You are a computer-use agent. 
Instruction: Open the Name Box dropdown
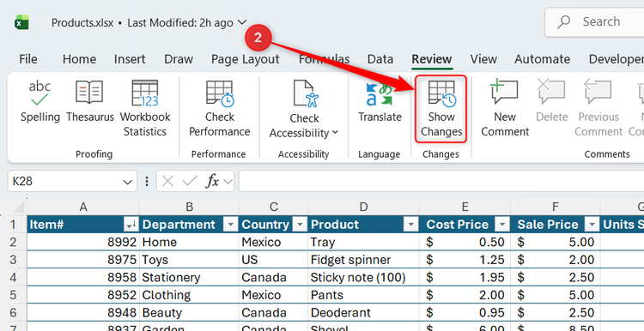tap(128, 182)
